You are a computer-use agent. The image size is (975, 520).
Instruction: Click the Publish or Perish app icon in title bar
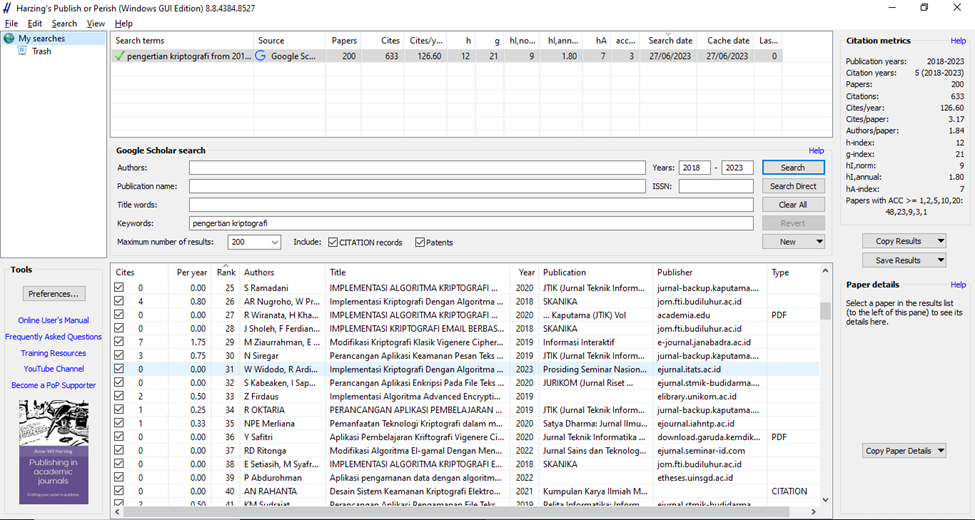point(7,8)
